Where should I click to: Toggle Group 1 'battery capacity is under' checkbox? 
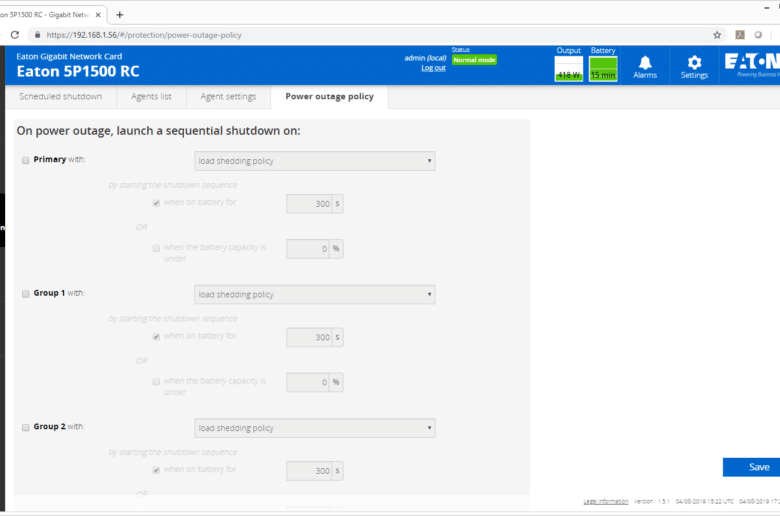(156, 382)
